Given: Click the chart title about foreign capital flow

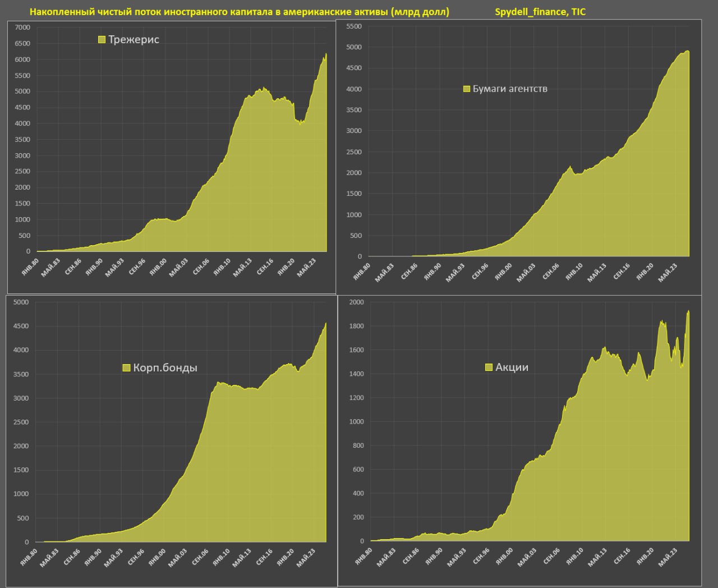Looking at the screenshot, I should [239, 12].
